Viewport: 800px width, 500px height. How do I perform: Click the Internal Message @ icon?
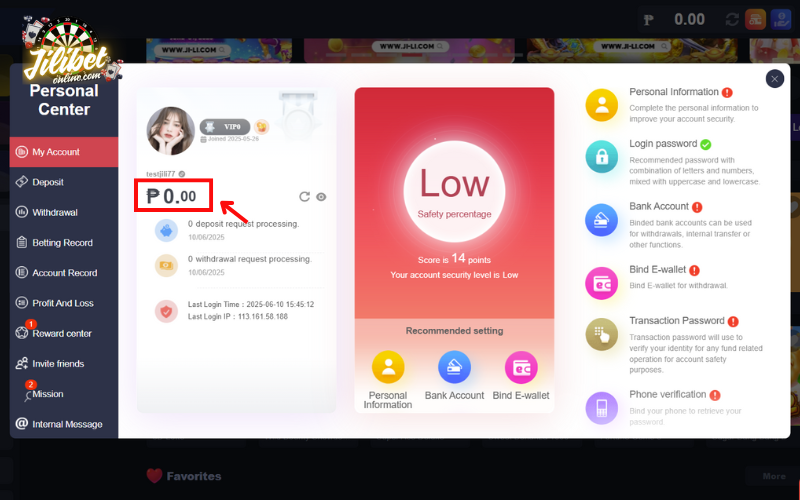[21, 423]
